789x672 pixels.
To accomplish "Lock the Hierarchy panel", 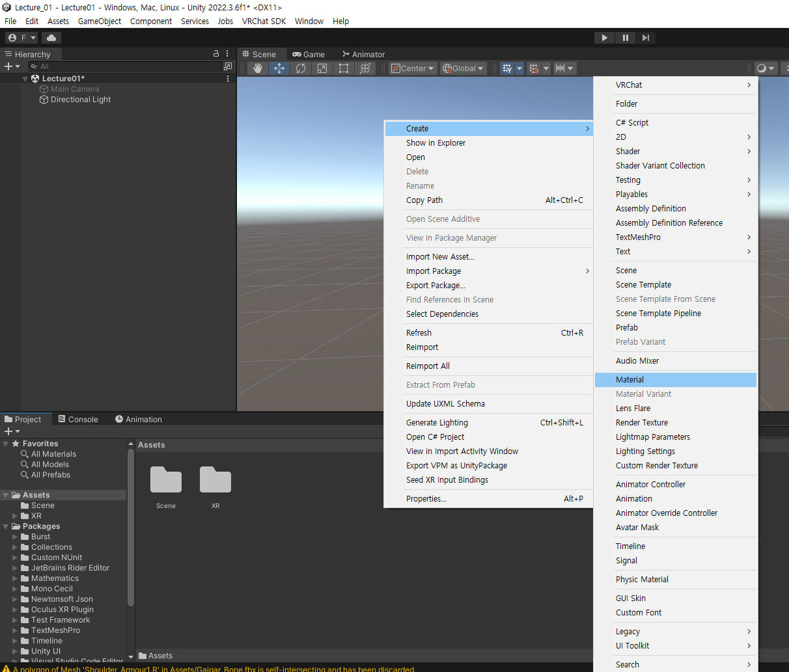I will pyautogui.click(x=216, y=54).
